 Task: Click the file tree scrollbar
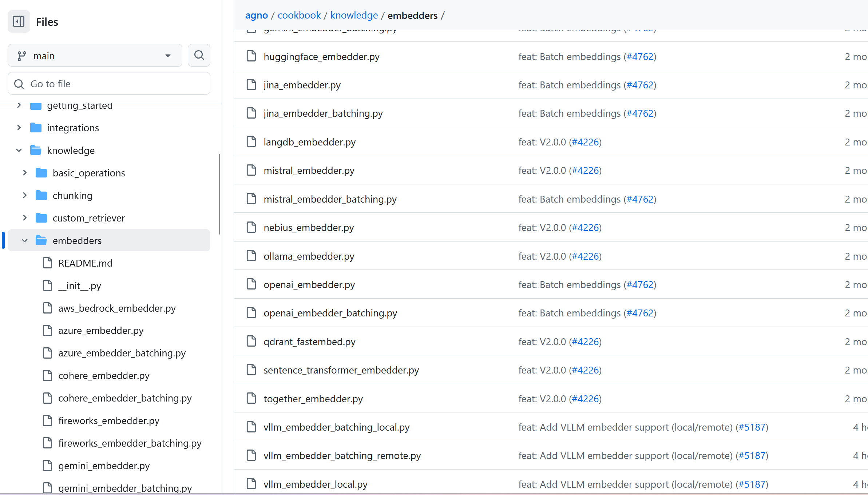[219, 194]
